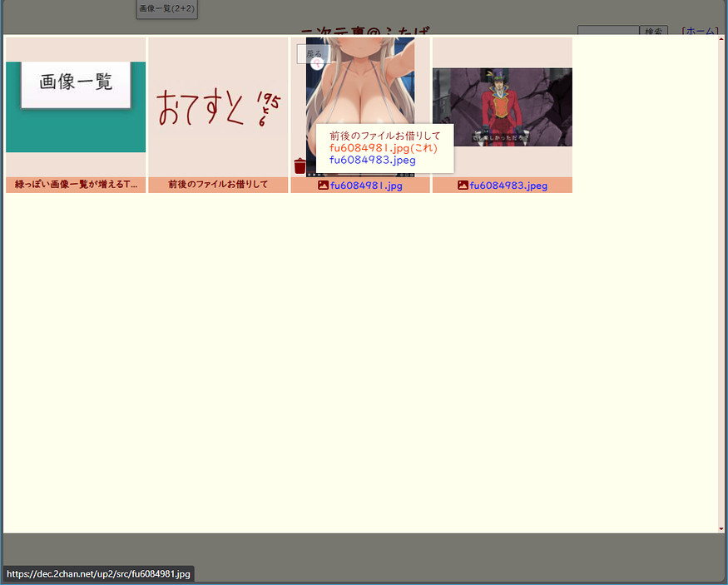Open the thumbnail of the red-suited character
728x585 pixels.
(x=503, y=107)
